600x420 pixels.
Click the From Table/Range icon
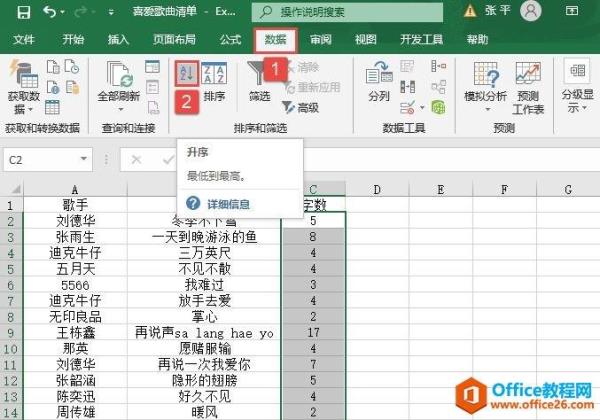click(52, 107)
